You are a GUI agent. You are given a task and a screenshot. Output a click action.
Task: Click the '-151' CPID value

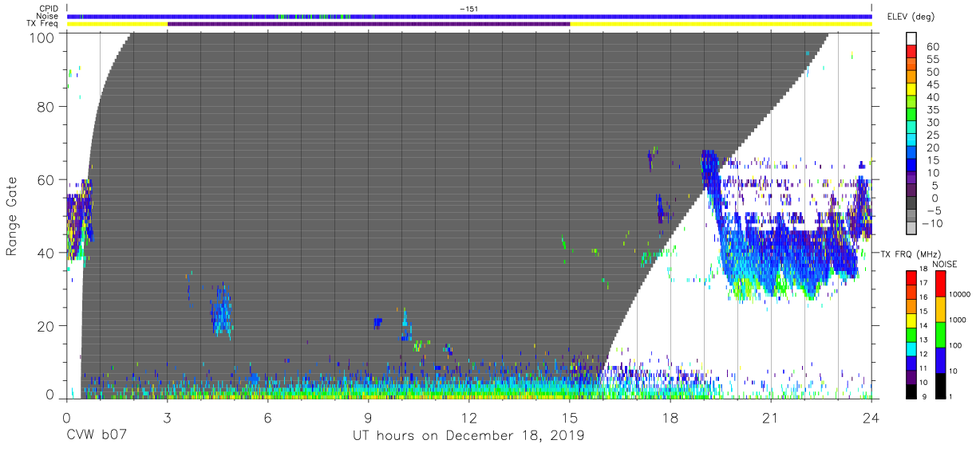coord(468,9)
